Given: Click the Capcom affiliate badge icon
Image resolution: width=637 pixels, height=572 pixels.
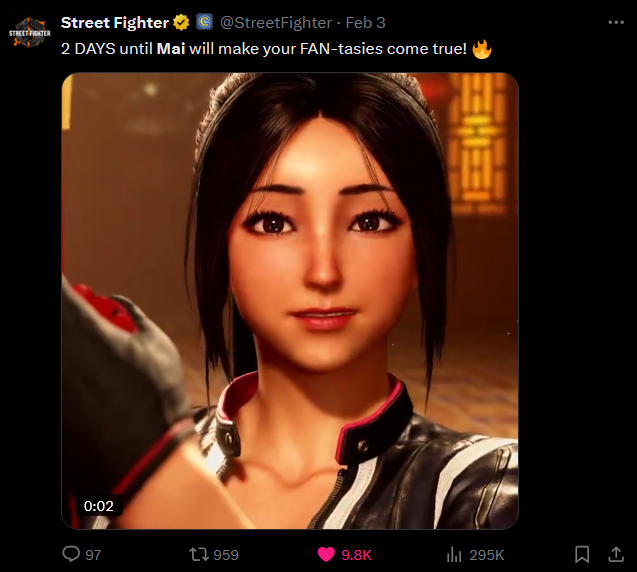Looking at the screenshot, I should pos(205,22).
